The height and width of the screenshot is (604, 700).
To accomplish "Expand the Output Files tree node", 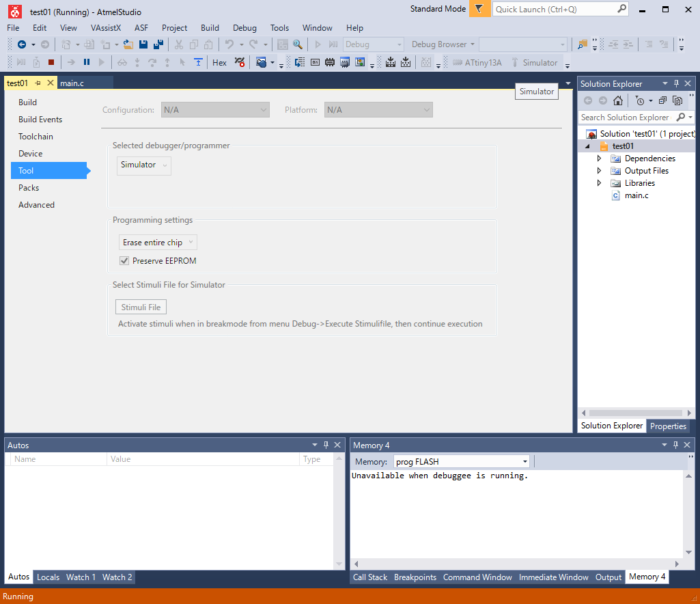I will coord(599,171).
